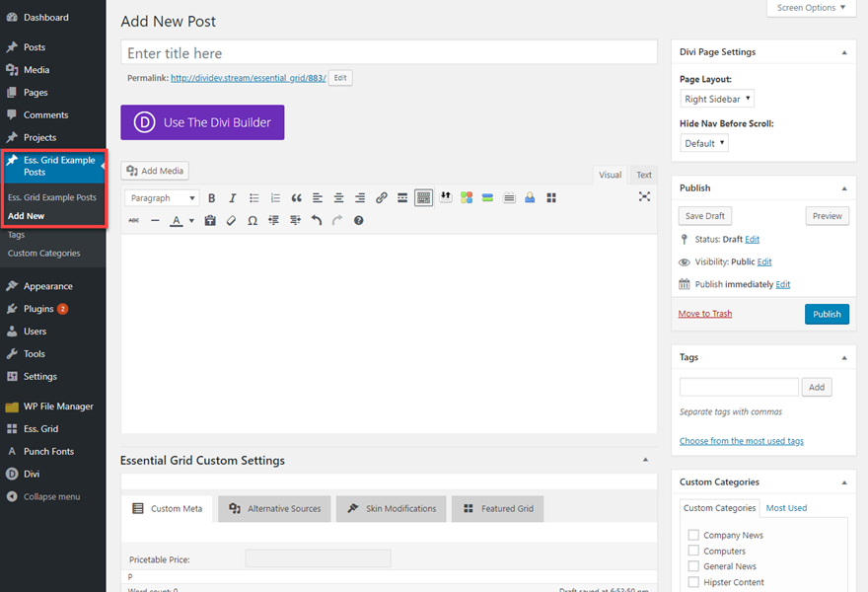
Task: Tick the Computers category checkbox
Action: tap(693, 552)
